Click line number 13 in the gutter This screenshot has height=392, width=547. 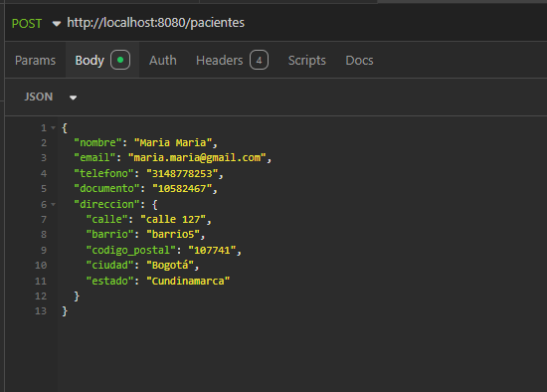tap(41, 311)
